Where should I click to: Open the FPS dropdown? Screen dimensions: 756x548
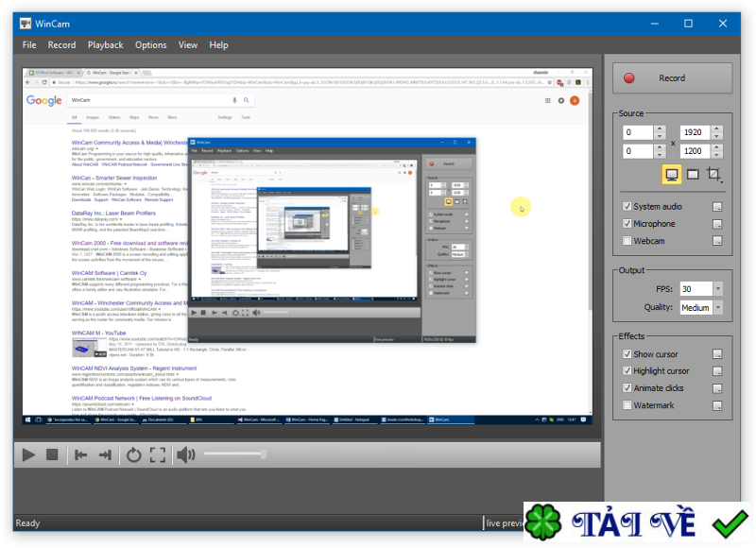718,289
